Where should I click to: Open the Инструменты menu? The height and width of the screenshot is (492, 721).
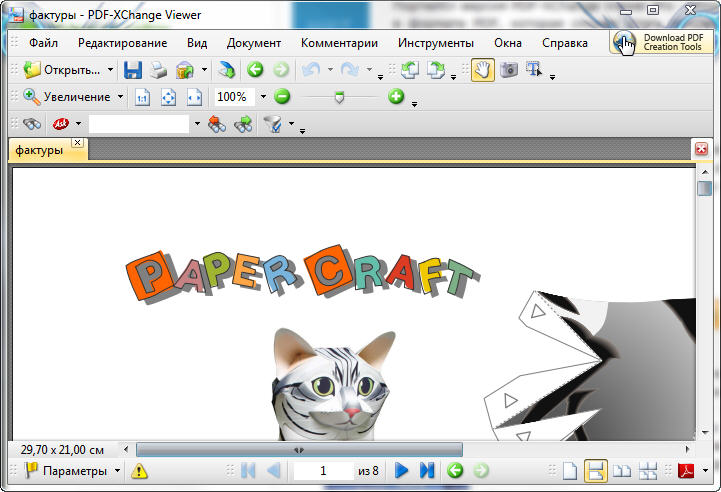pos(435,43)
